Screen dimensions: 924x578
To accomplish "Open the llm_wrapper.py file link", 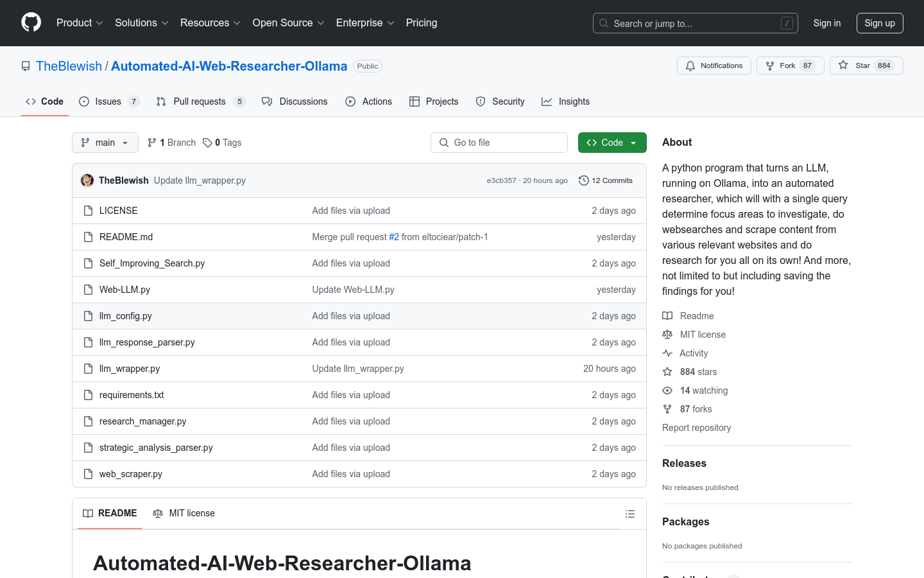I will pos(129,368).
